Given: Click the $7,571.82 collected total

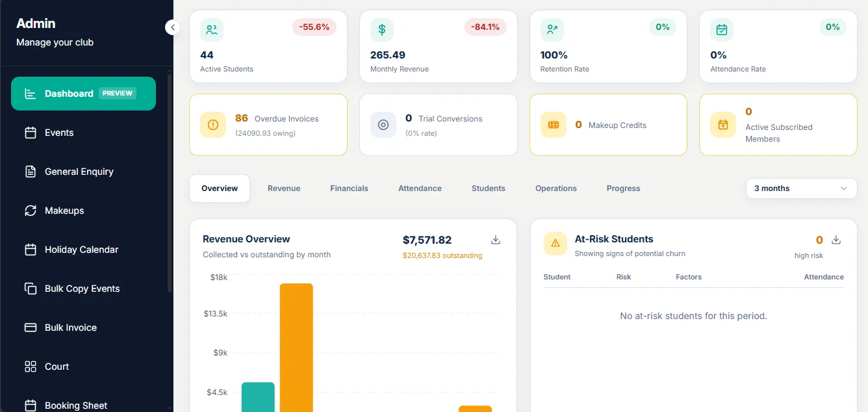Looking at the screenshot, I should point(427,240).
